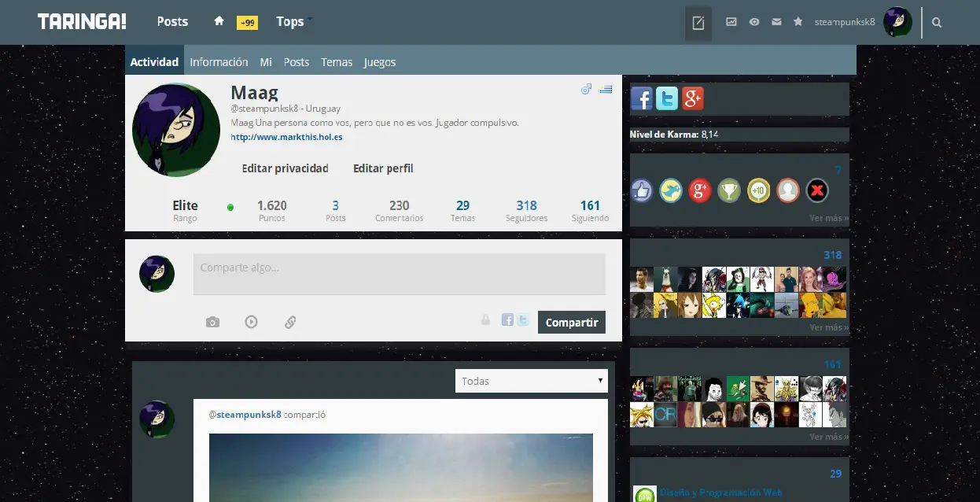Open the person silhouette medal badge

[788, 190]
